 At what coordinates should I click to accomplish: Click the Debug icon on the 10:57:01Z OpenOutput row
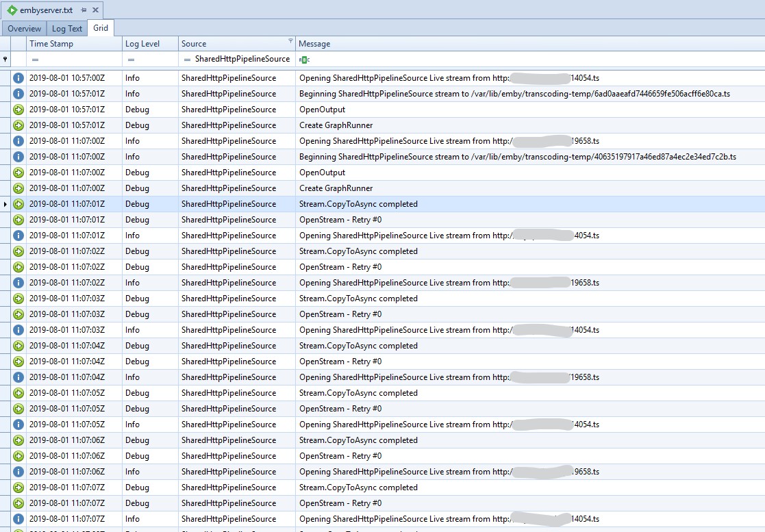point(18,110)
